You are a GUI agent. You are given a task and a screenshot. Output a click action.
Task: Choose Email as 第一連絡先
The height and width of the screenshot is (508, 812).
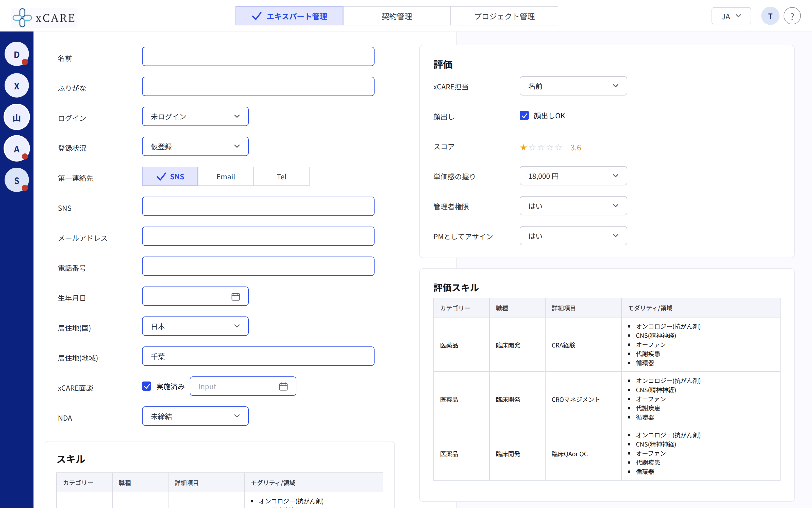pos(226,176)
